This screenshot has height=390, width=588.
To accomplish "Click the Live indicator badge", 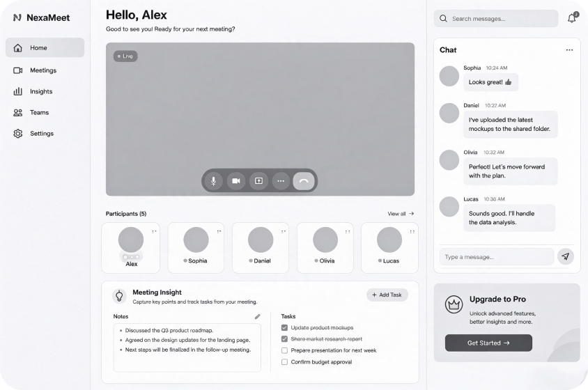I will pos(125,56).
